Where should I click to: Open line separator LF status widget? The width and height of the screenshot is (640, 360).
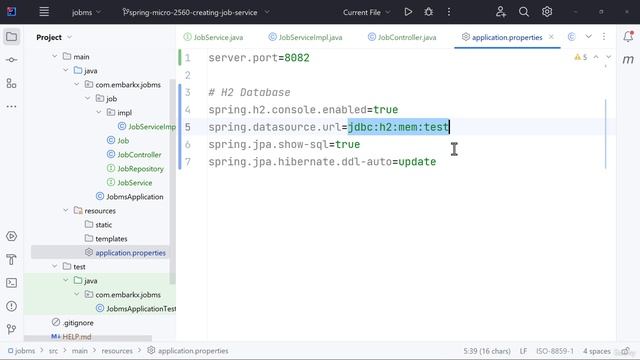click(x=523, y=351)
